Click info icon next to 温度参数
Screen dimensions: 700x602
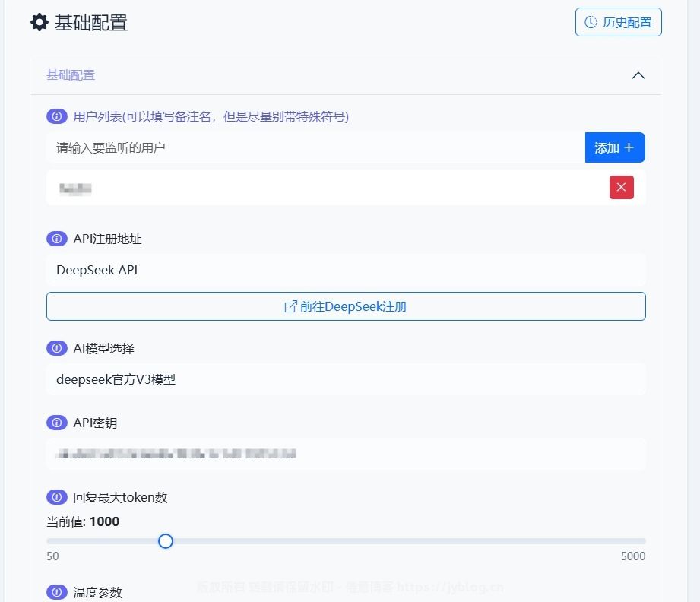point(57,592)
